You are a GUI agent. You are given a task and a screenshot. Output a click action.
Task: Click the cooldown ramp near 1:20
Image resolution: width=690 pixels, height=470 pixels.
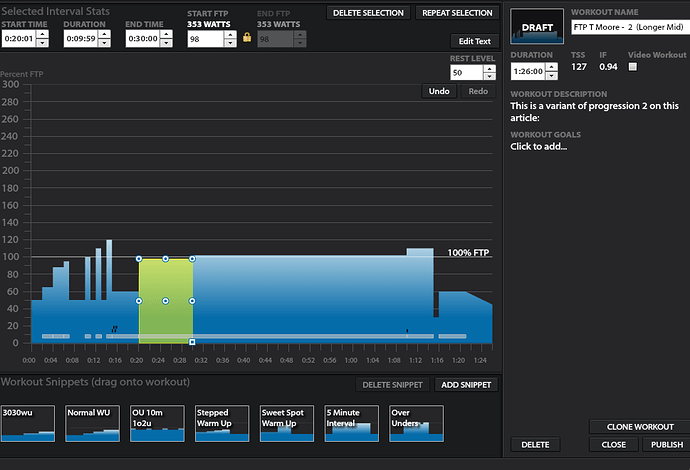click(479, 317)
